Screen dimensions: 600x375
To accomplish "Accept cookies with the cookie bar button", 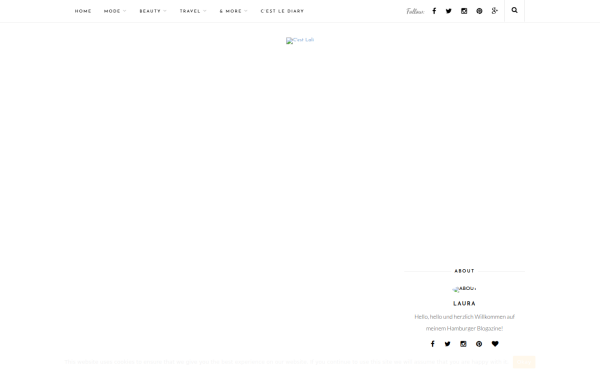I will click(524, 362).
